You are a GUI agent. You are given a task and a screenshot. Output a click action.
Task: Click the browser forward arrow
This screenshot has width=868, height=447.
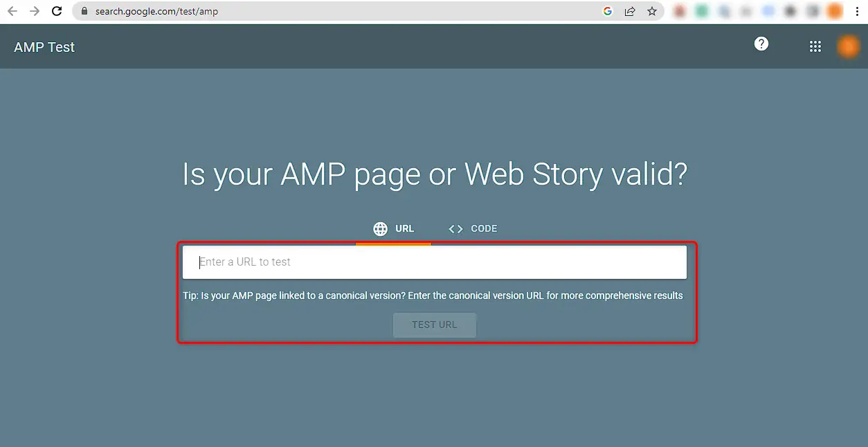(x=35, y=11)
